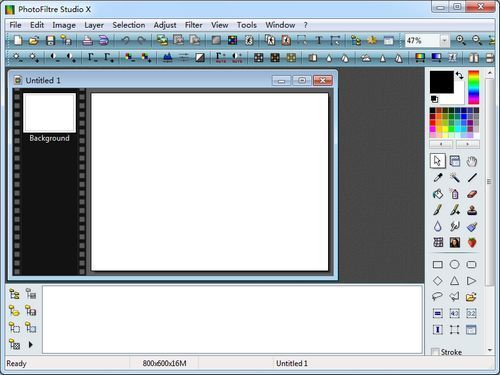500x375 pixels.
Task: Open the Layer menu
Action: pyautogui.click(x=94, y=25)
